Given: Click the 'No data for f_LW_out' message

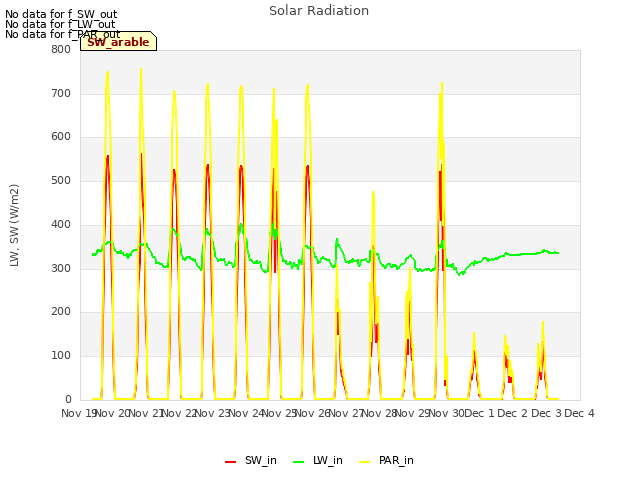Looking at the screenshot, I should [60, 24].
